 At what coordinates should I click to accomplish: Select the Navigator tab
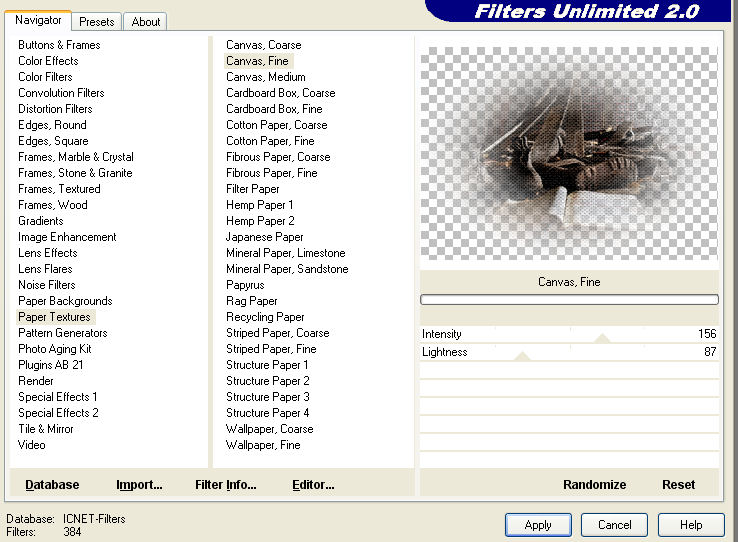(x=38, y=20)
